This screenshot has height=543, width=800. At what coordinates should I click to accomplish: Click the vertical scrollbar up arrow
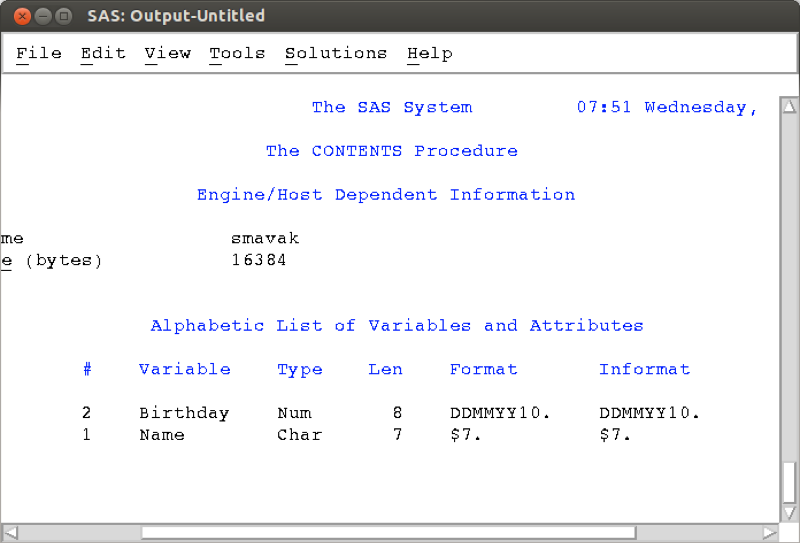(x=789, y=106)
